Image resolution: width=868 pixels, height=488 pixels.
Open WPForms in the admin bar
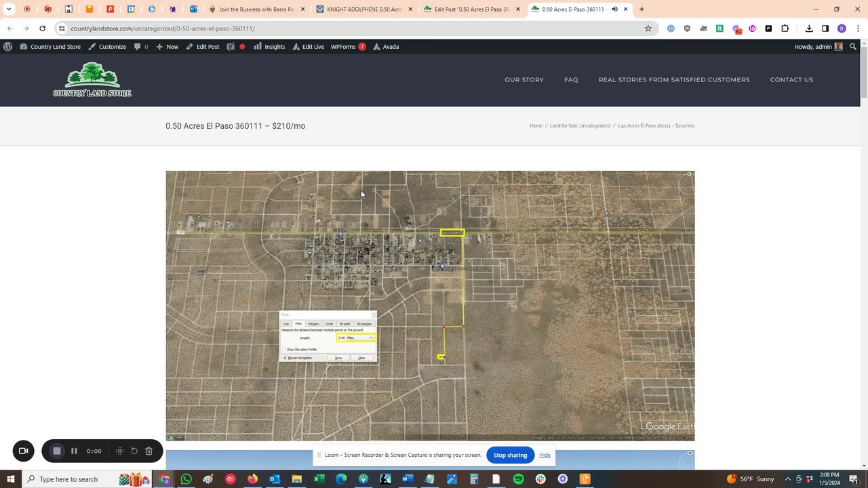(x=348, y=47)
